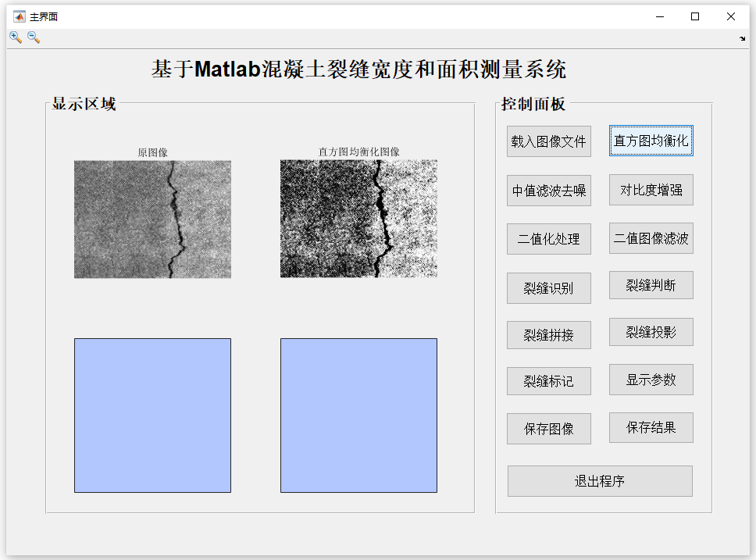Click the 裂缝投影 button

point(651,332)
